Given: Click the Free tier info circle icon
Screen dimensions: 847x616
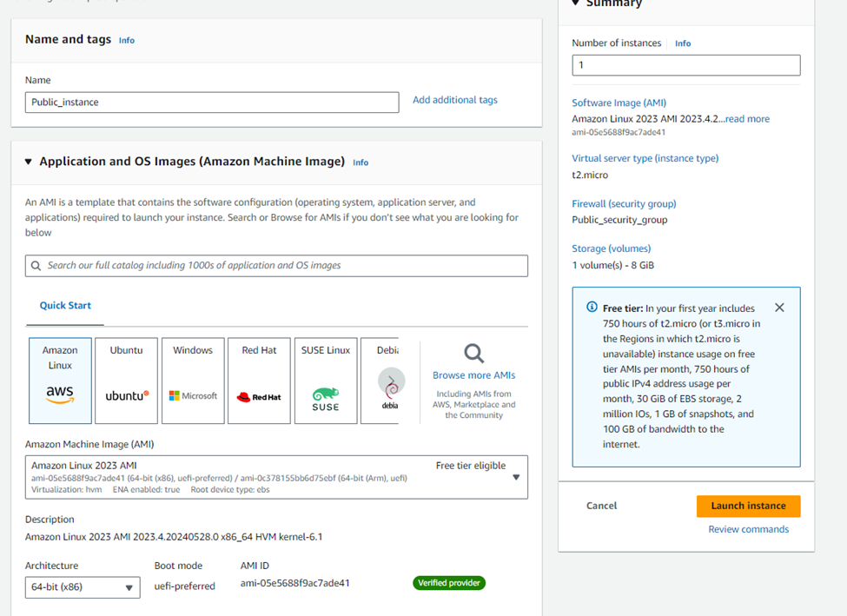Looking at the screenshot, I should pos(592,307).
